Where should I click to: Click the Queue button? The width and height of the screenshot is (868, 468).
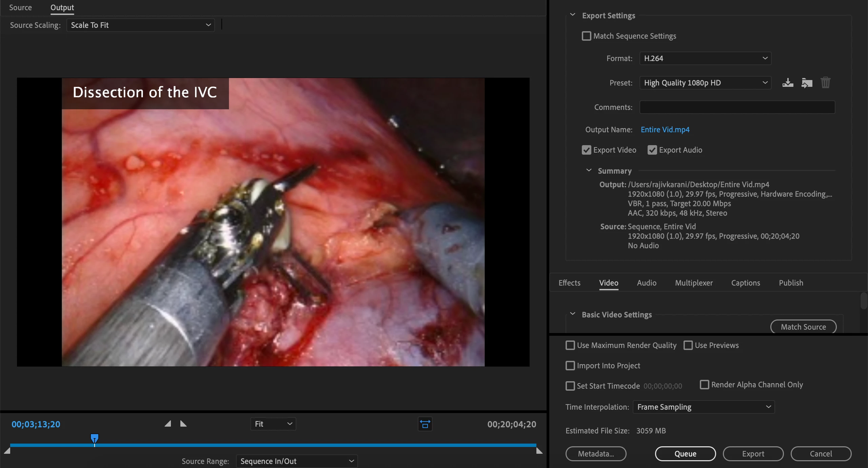click(685, 454)
